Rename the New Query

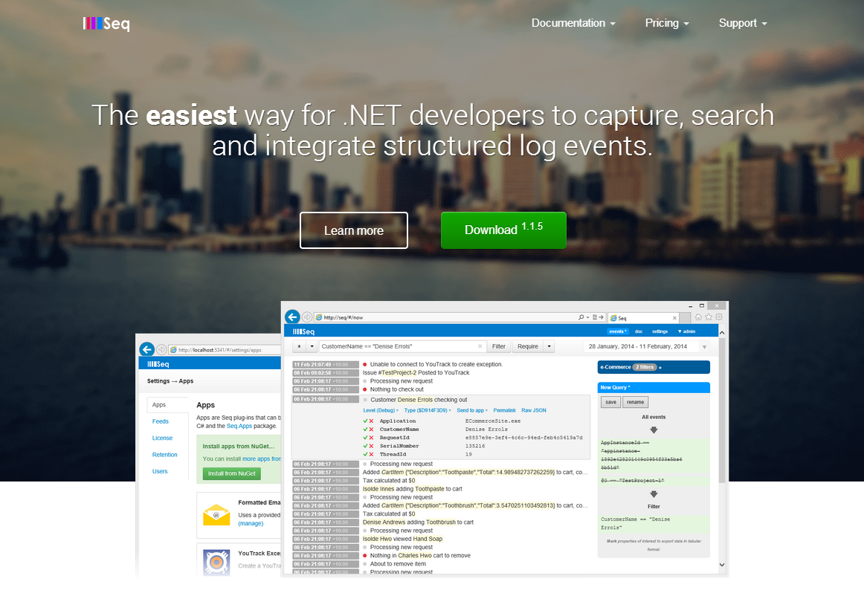point(635,403)
